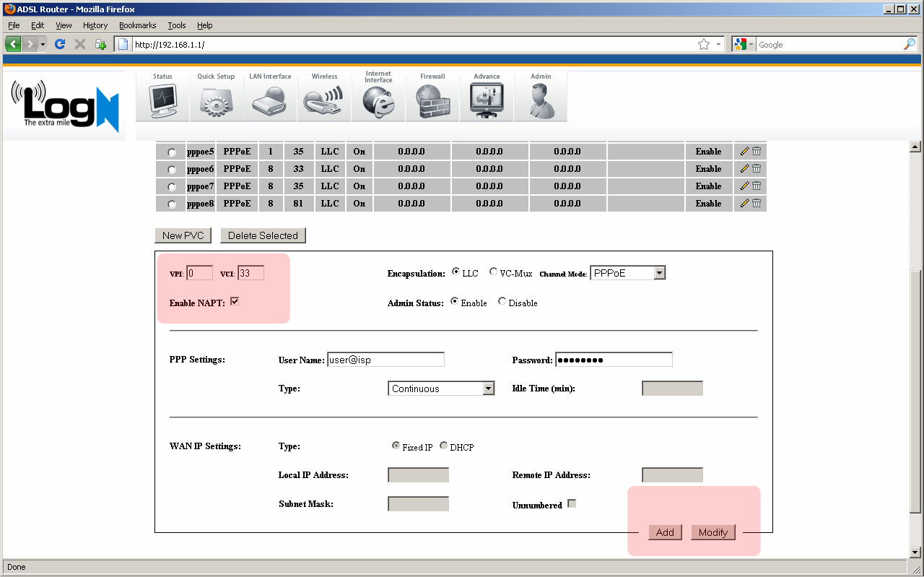Click the Modify button
This screenshot has width=924, height=577.
tap(712, 532)
